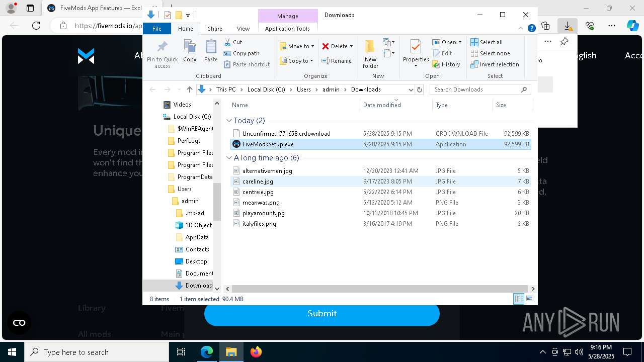This screenshot has width=644, height=362.
Task: Open Explorer help question mark
Action: pos(531,29)
